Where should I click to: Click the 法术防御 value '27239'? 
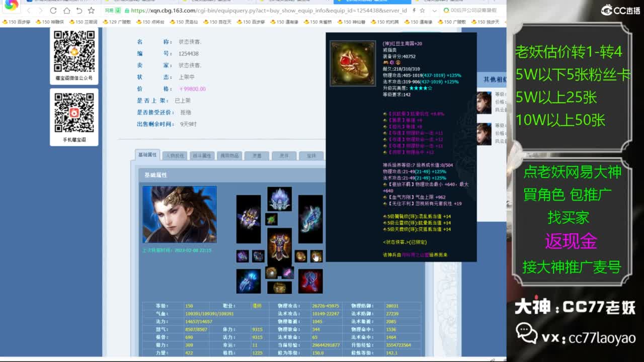coord(392,314)
